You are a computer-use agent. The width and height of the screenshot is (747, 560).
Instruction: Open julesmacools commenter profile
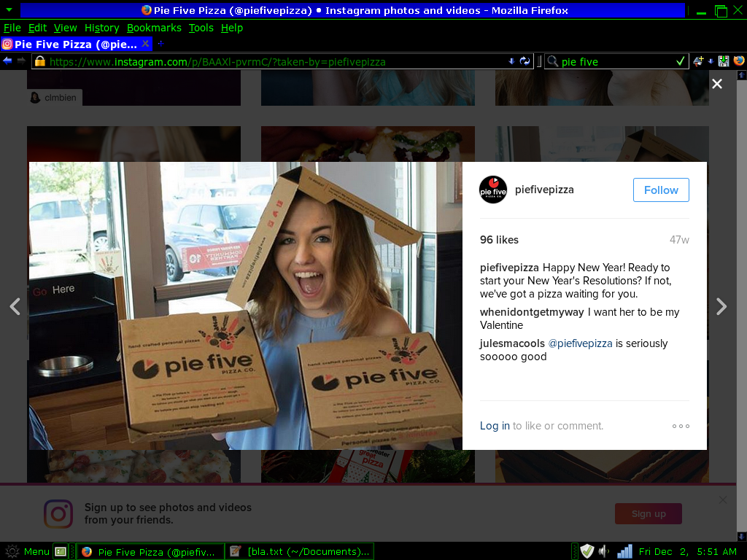point(512,343)
